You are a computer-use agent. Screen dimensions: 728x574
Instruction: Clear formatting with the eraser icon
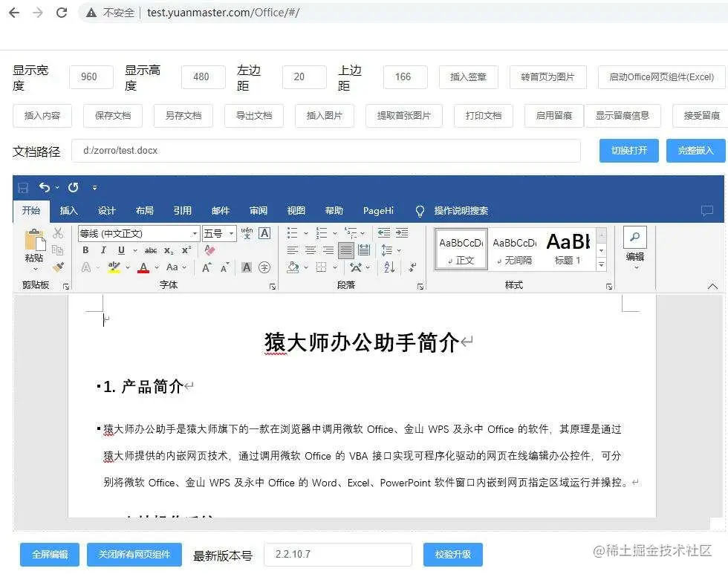point(210,249)
